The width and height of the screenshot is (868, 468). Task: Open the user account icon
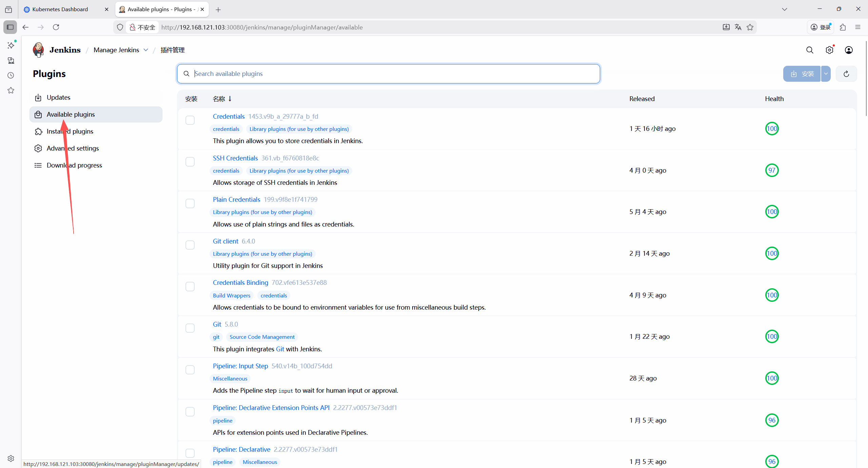coord(849,50)
